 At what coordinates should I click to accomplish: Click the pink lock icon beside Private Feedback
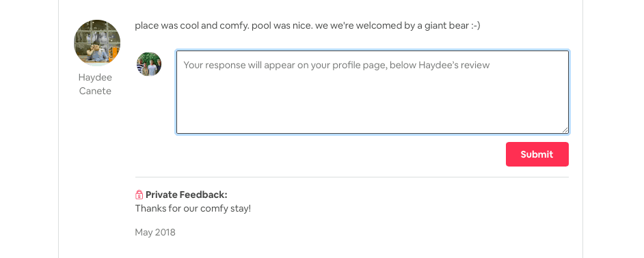click(x=139, y=195)
